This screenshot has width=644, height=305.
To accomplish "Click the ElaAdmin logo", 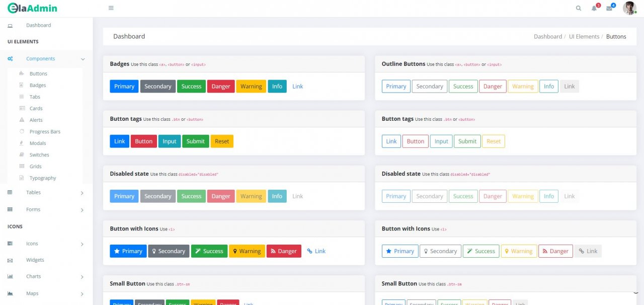I will [x=32, y=8].
